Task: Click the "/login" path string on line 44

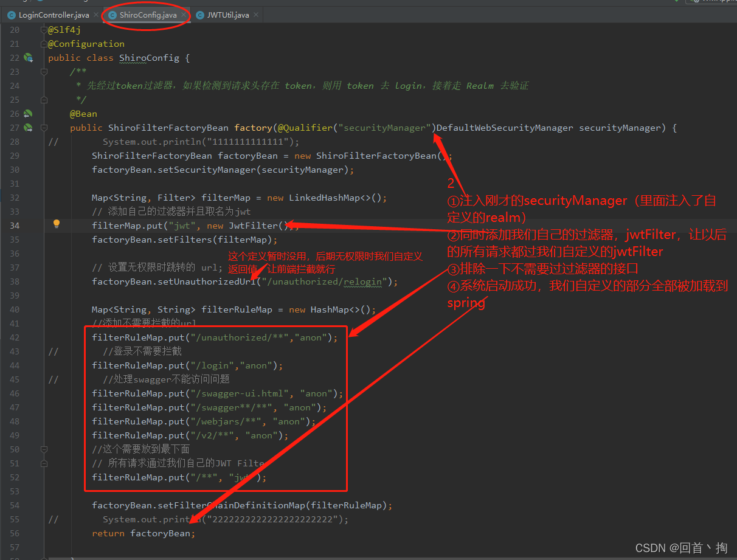Action: 212,365
